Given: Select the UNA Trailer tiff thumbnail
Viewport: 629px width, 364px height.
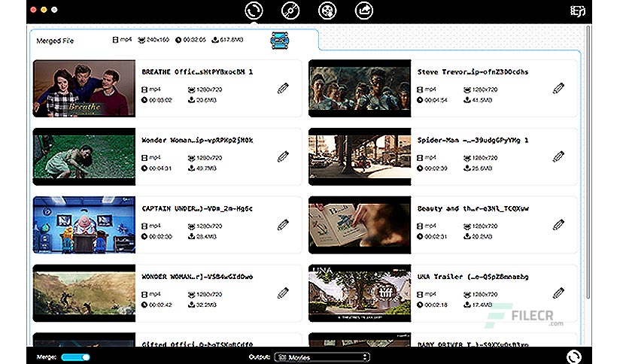Looking at the screenshot, I should click(x=360, y=293).
